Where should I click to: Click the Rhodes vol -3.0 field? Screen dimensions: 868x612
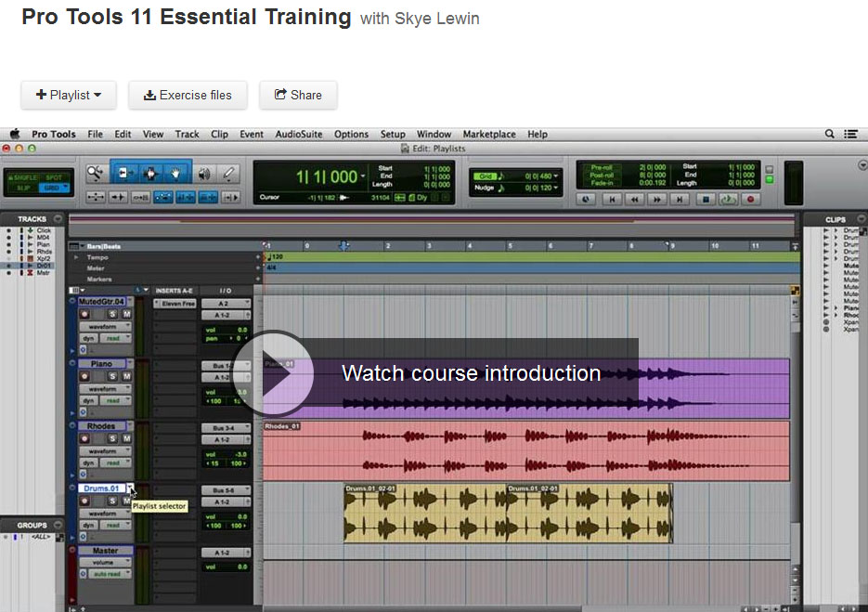[226, 454]
